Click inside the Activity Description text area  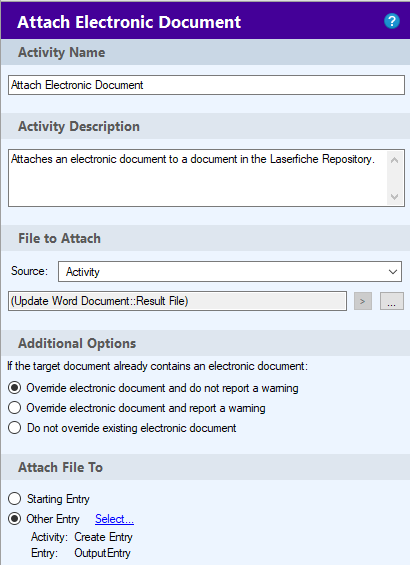tap(197, 178)
